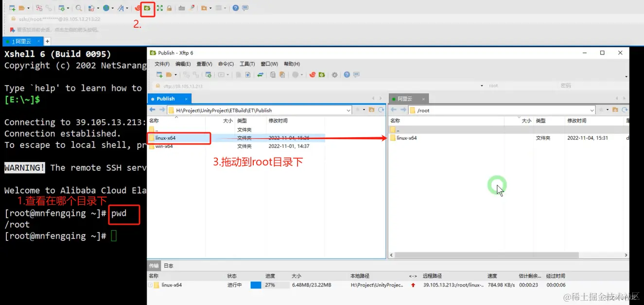Open the Find magnifier tool in Xshell toolbar

(79, 8)
